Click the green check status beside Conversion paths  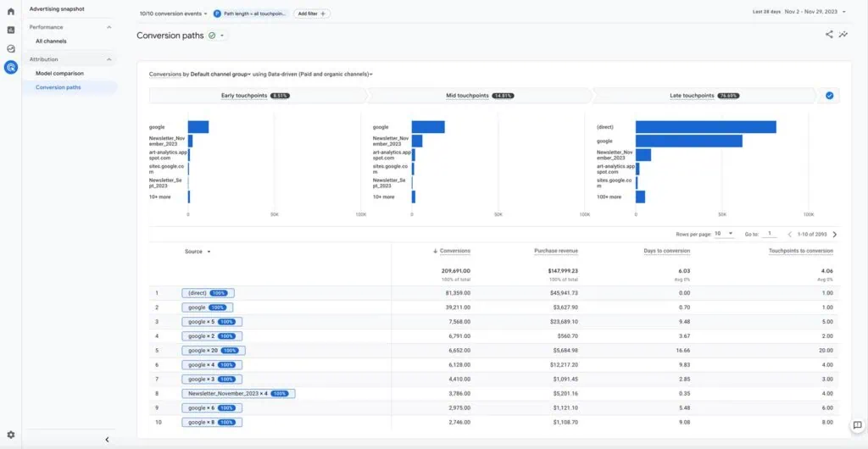tap(212, 36)
